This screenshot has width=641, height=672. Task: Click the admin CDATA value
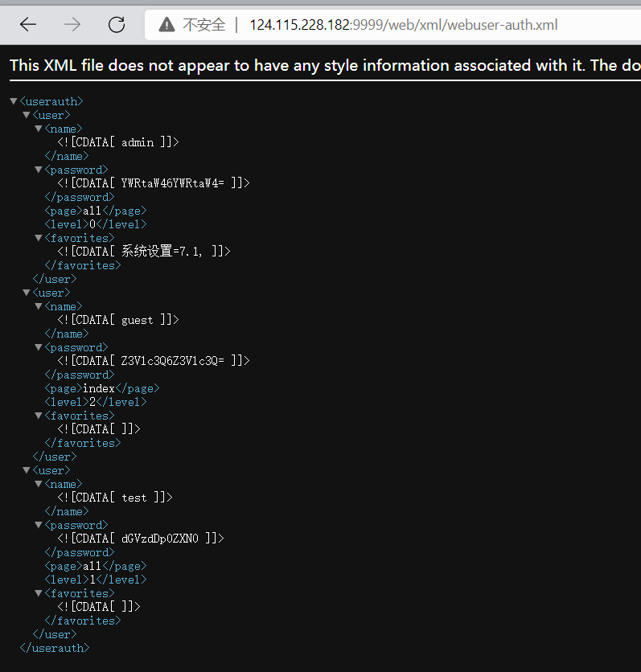point(118,142)
